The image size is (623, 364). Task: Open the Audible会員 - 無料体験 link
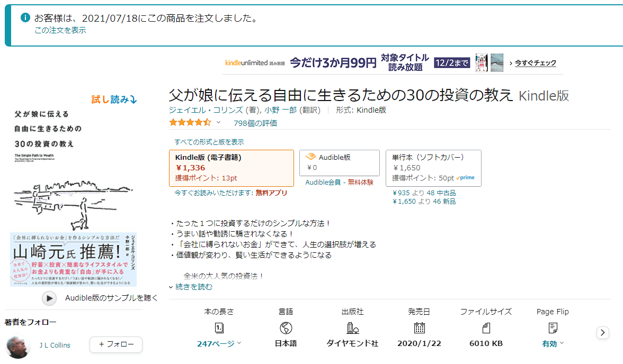point(339,182)
